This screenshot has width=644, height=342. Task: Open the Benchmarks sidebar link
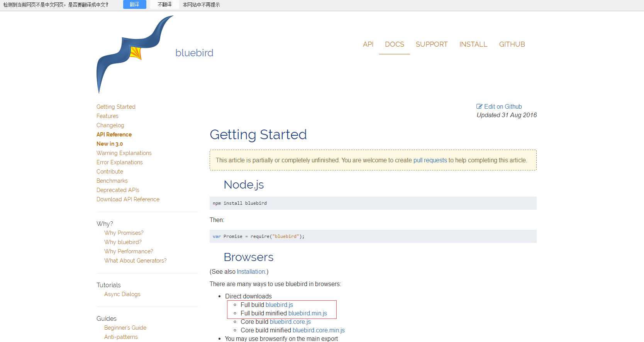click(x=112, y=181)
